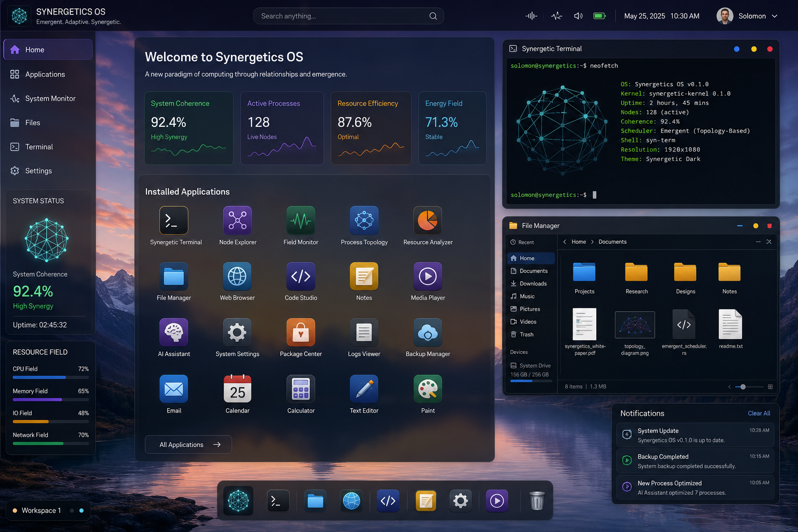Click the Synergetics sphere icon in the dock
This screenshot has width=798, height=532.
coord(238,501)
